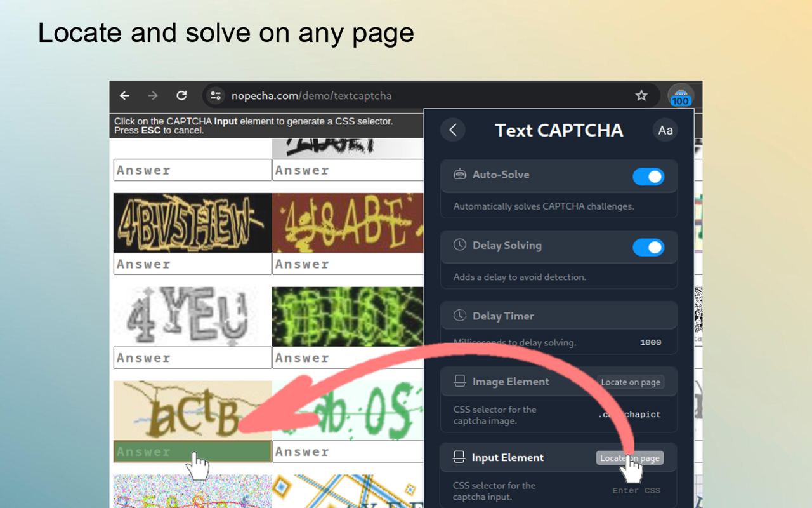Screen dimensions: 812x508
Task: Click the back chevron in Text CAPTCHA panel
Action: (x=452, y=130)
